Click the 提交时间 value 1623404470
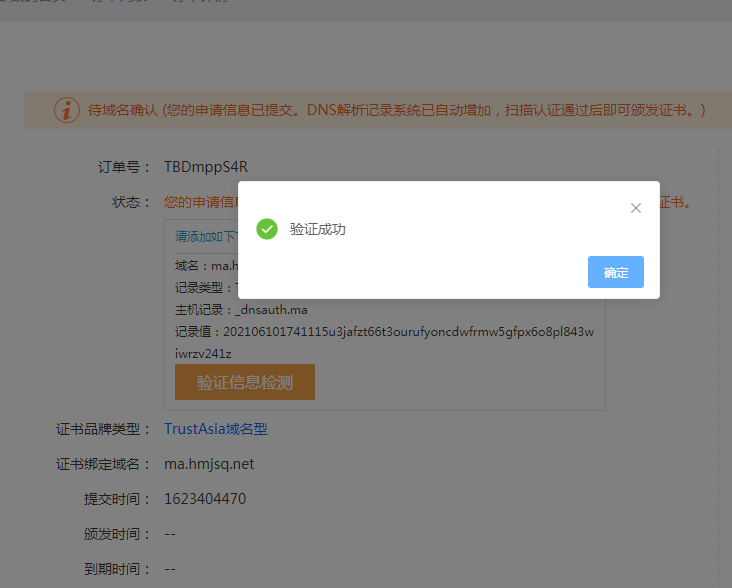The height and width of the screenshot is (588, 732). (205, 499)
